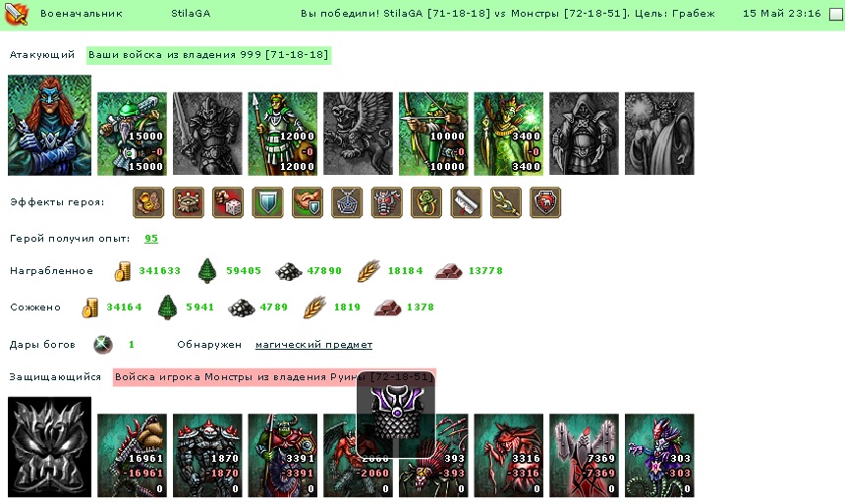The width and height of the screenshot is (845, 504).
Task: Open the hero experience link 95
Action: [151, 239]
